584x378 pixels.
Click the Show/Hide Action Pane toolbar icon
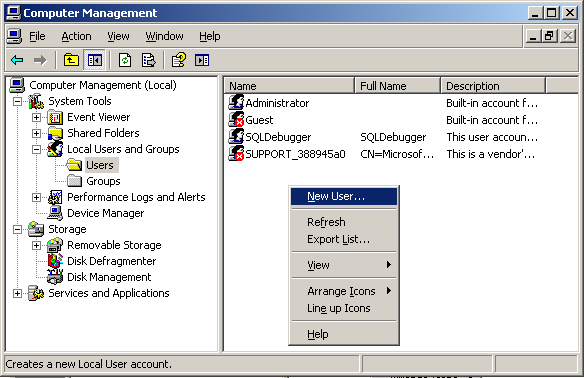[202, 60]
